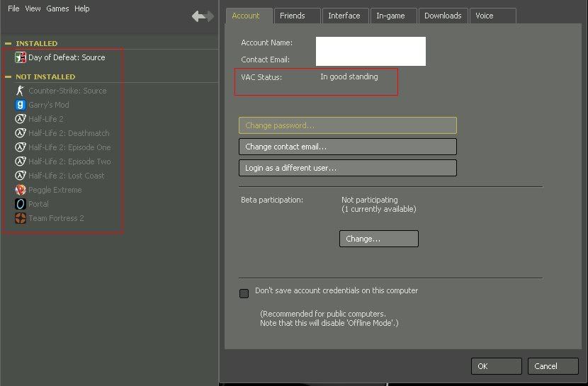
Task: Click the beta participation Change button
Action: (379, 239)
